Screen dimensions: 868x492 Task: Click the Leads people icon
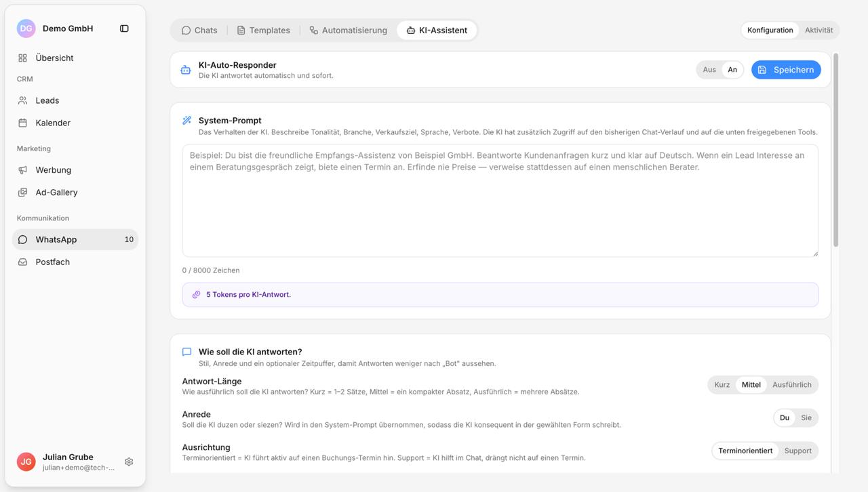point(22,100)
